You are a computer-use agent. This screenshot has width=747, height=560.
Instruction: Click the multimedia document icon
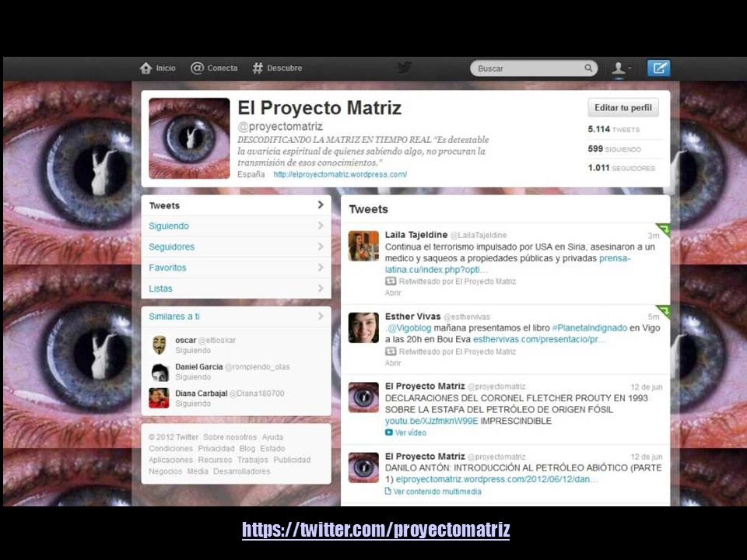click(388, 491)
